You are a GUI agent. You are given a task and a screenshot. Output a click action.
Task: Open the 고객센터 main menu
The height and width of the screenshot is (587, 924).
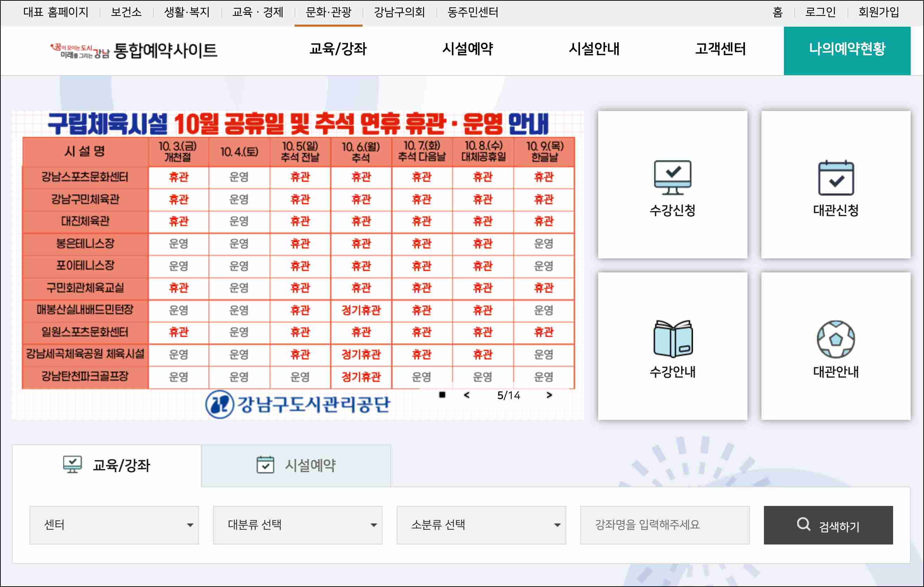pos(720,49)
